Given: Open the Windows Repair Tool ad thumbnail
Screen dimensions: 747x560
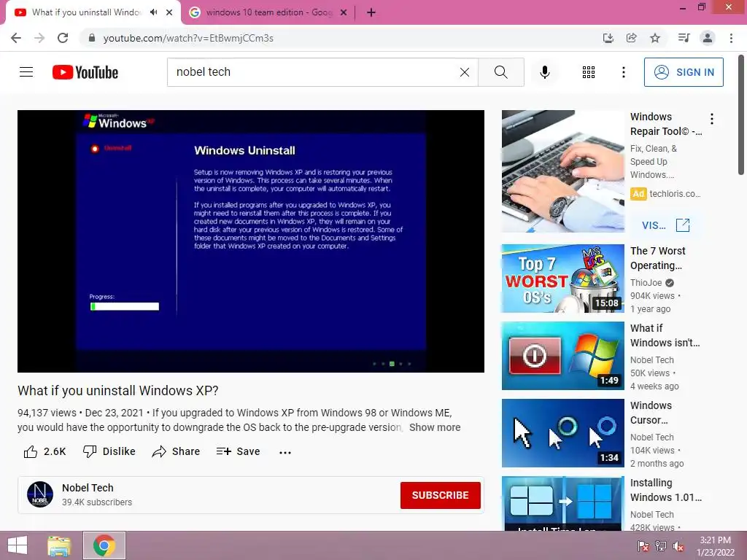Looking at the screenshot, I should 562,171.
